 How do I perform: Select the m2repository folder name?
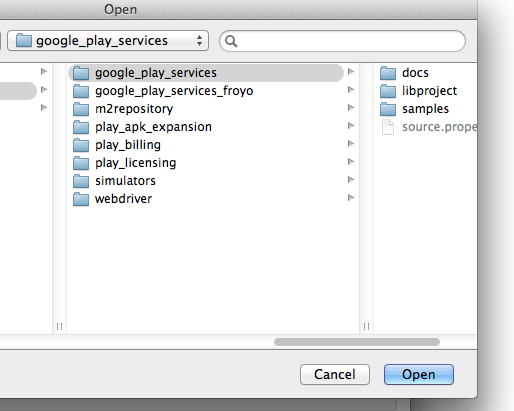(134, 109)
